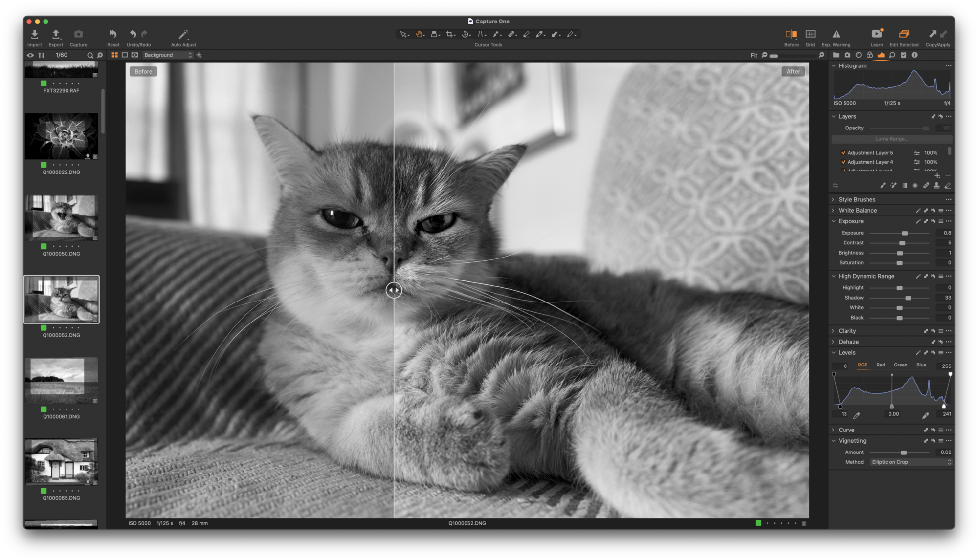This screenshot has height=560, width=978.
Task: Click the Exposure slider handle
Action: (x=905, y=233)
